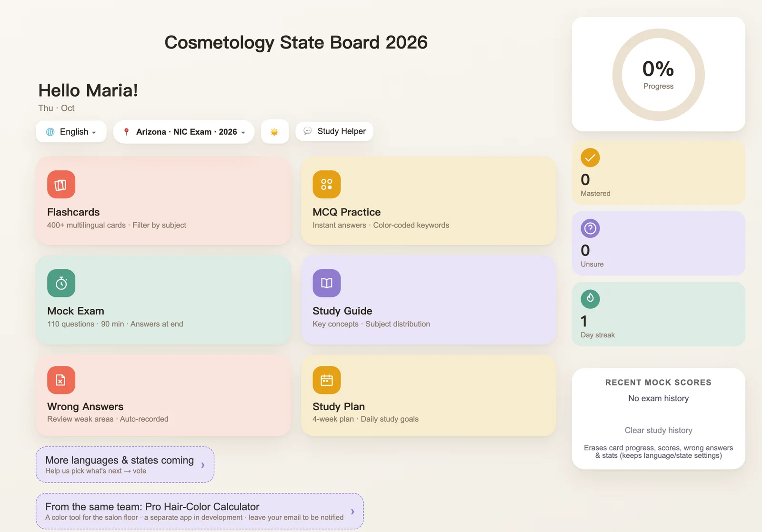Open the Study Guide title
Viewport: 762px width, 532px height.
(342, 311)
